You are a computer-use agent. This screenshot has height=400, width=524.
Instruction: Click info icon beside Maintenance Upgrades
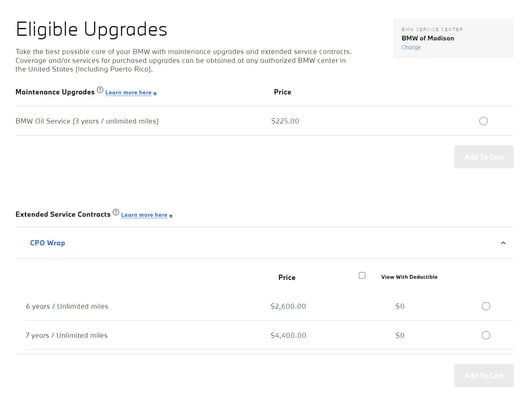[100, 90]
